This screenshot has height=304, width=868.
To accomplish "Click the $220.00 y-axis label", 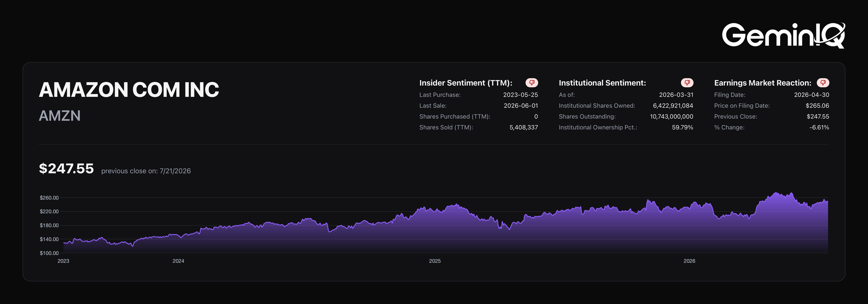I will coord(49,212).
